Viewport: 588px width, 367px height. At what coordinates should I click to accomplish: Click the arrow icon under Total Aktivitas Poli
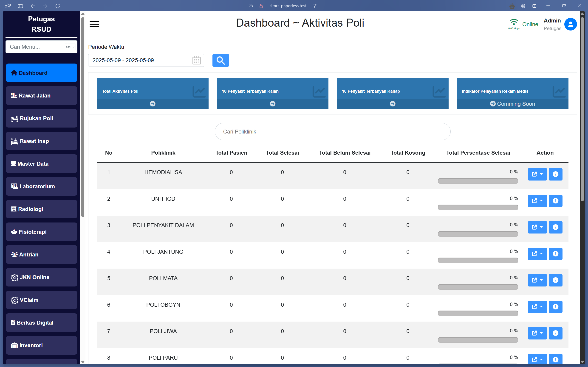tap(152, 104)
